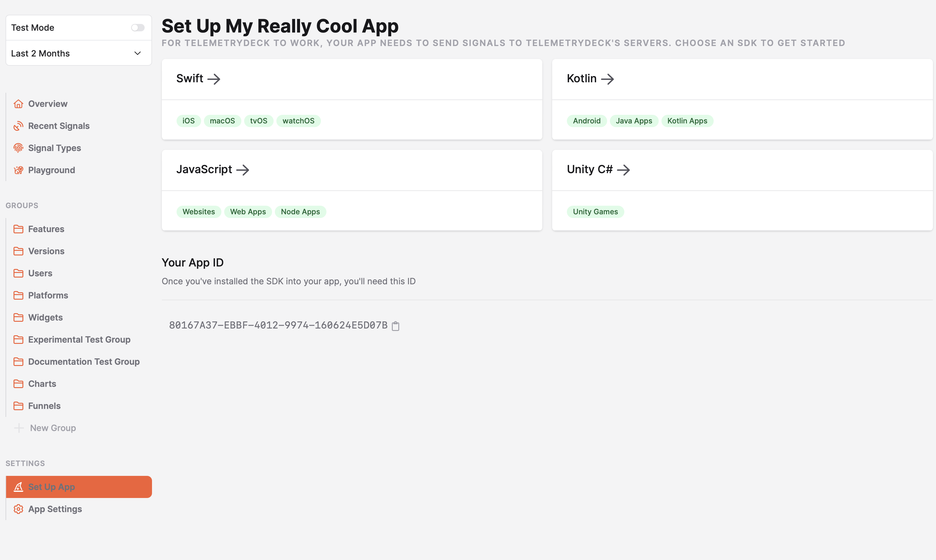
Task: Open the Last 2 Months date range dropdown
Action: [x=79, y=53]
